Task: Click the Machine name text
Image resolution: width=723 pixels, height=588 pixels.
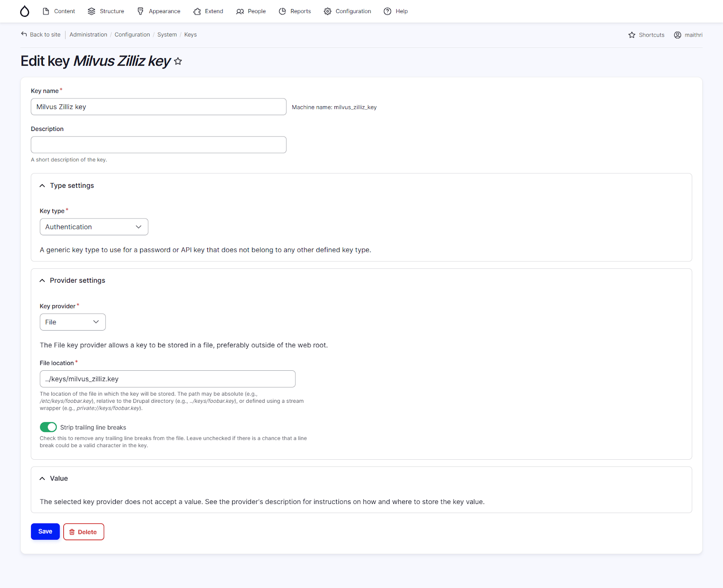Action: (x=334, y=107)
